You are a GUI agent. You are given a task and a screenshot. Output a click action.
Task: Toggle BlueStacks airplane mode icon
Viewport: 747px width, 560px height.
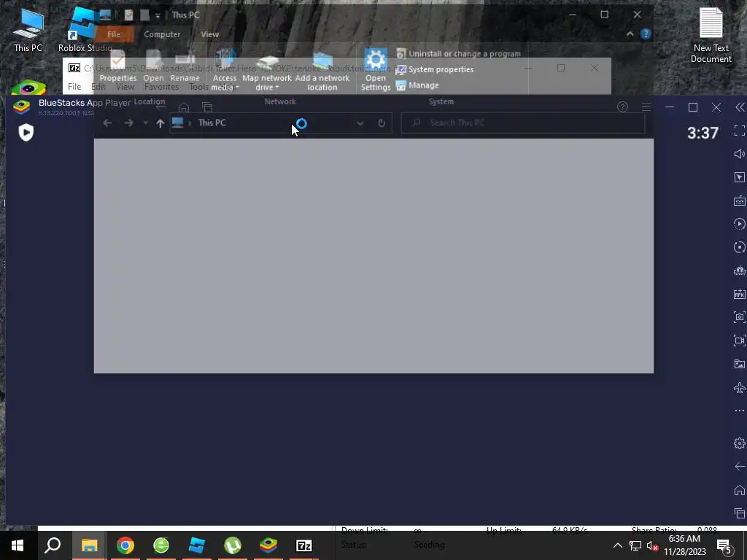pos(740,388)
